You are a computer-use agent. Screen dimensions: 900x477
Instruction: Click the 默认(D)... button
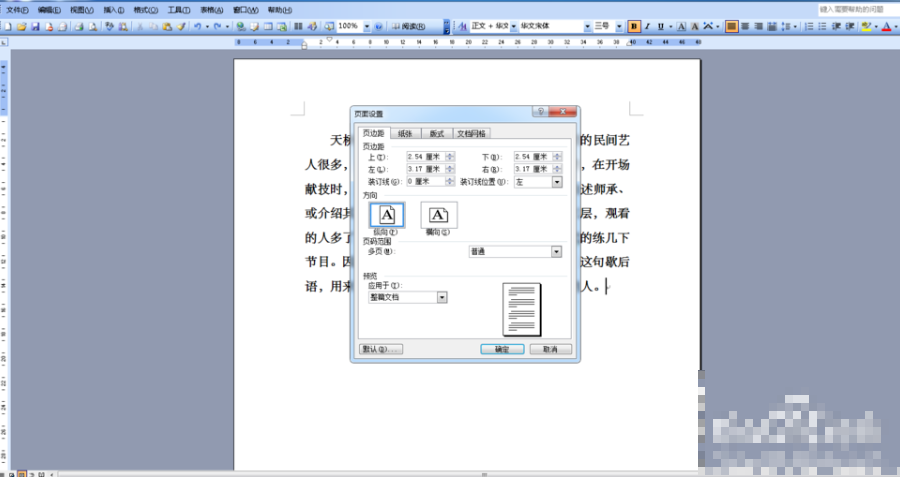tap(381, 349)
